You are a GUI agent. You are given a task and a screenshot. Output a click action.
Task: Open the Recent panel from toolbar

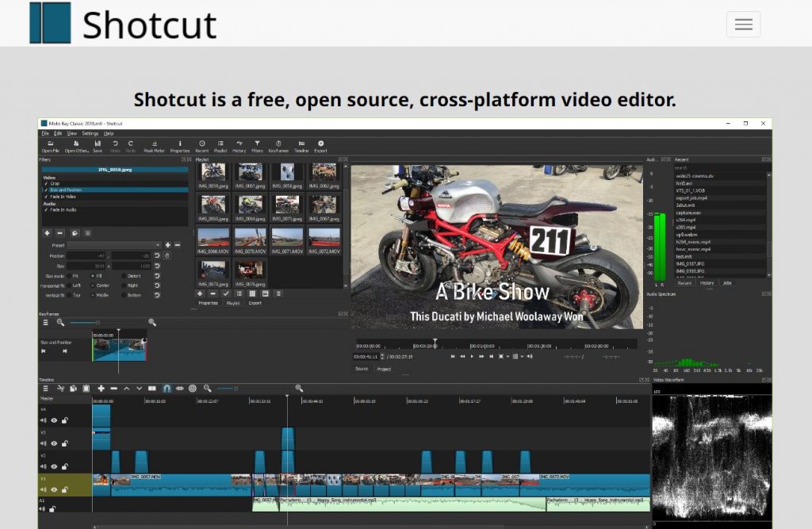[x=202, y=147]
